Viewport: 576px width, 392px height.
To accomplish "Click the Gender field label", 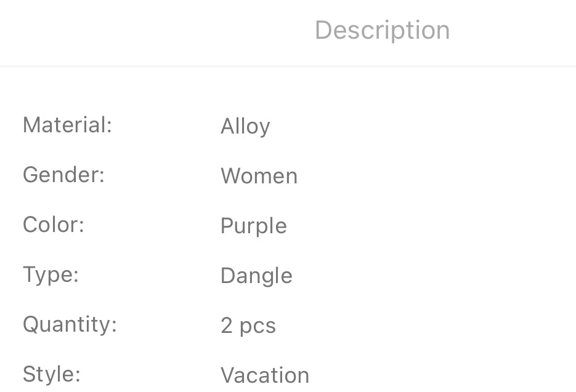I will pyautogui.click(x=64, y=175).
